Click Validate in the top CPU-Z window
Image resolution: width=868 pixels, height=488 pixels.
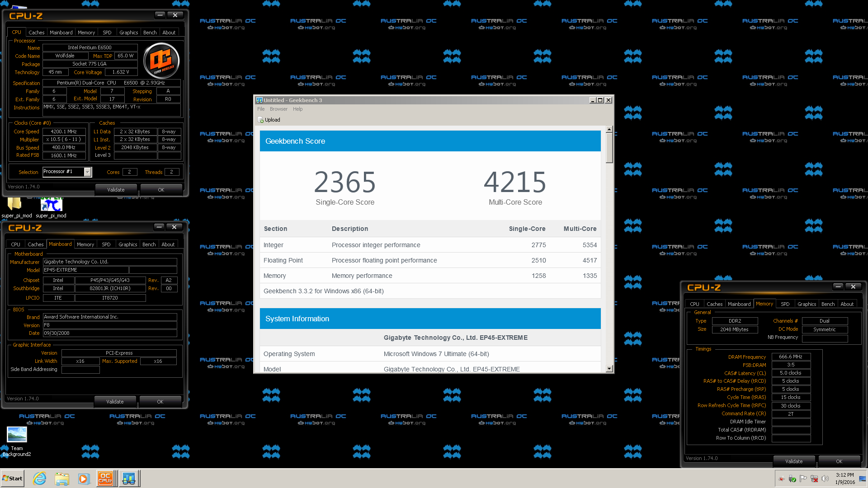click(x=116, y=190)
